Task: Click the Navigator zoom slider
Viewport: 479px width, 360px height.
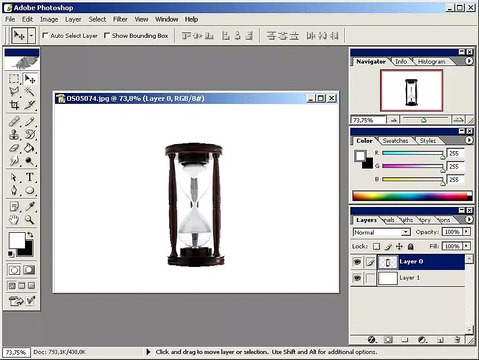Action: click(425, 120)
